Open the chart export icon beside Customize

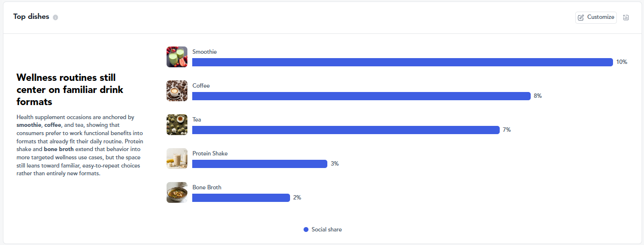pyautogui.click(x=626, y=17)
